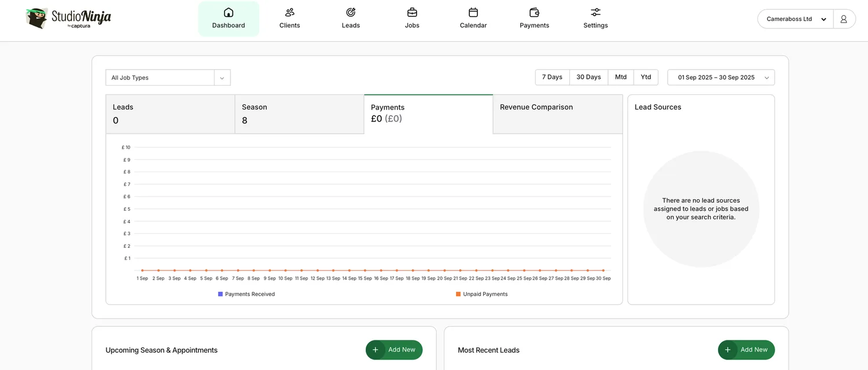Click plus icon beside Upcoming Season & Appointments
The image size is (868, 370).
[x=376, y=350]
